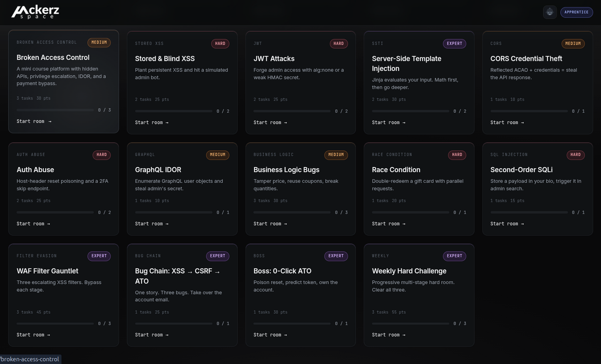Open the Stored & Blind XSS title
601x364 pixels.
tap(165, 59)
